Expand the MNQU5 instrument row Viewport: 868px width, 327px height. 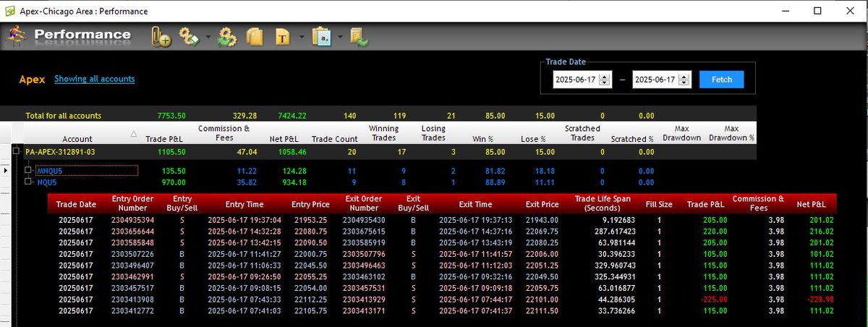tap(28, 171)
